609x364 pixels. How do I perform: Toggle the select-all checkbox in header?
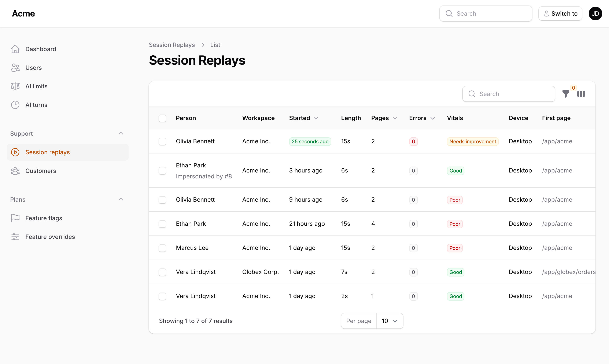coord(162,118)
